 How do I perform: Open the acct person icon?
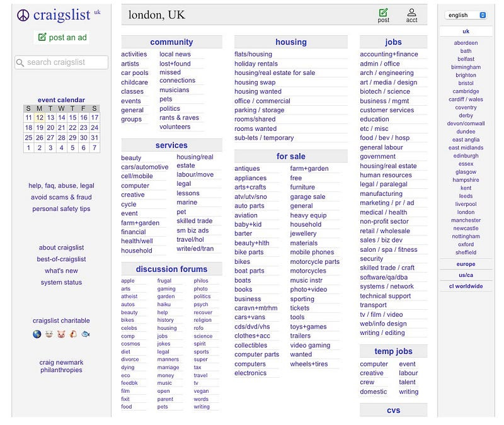click(x=412, y=13)
